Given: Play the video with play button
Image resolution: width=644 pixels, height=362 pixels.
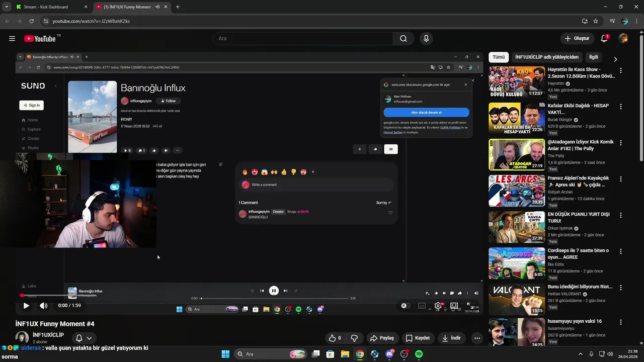Looking at the screenshot, I should (x=26, y=305).
